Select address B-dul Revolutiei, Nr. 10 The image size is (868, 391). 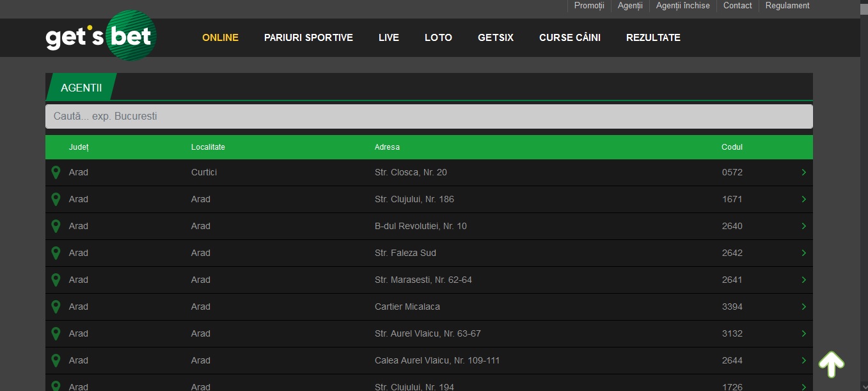[x=421, y=226]
